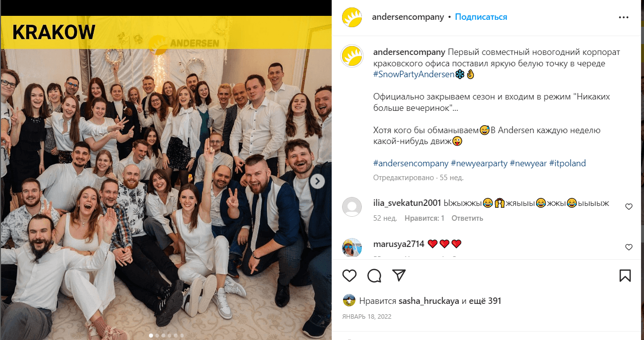The height and width of the screenshot is (340, 644).
Task: Click Подписаться to follow andersencompany
Action: point(481,17)
